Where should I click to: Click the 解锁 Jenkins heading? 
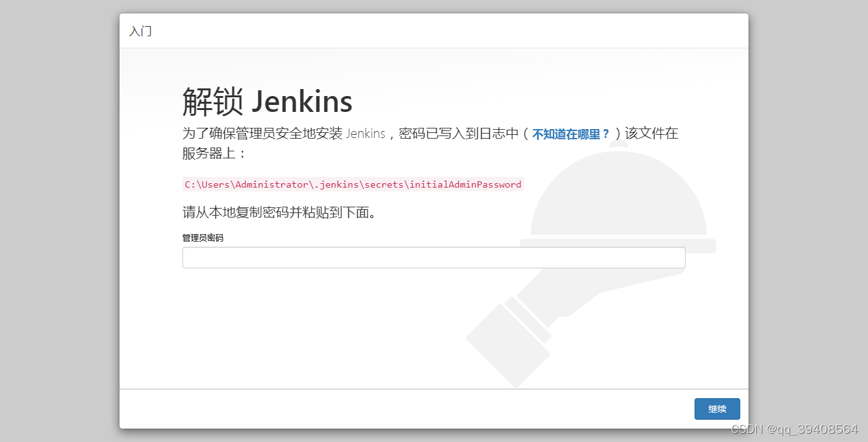click(267, 101)
